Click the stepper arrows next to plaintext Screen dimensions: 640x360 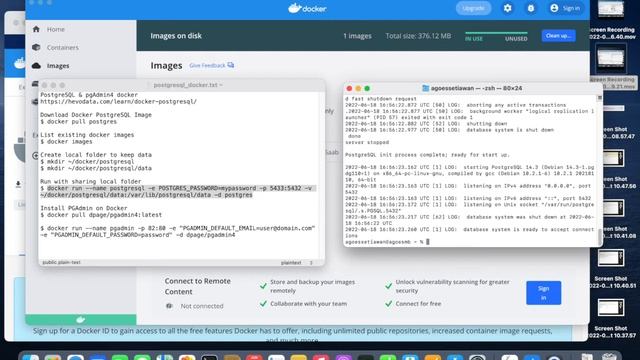(x=311, y=262)
